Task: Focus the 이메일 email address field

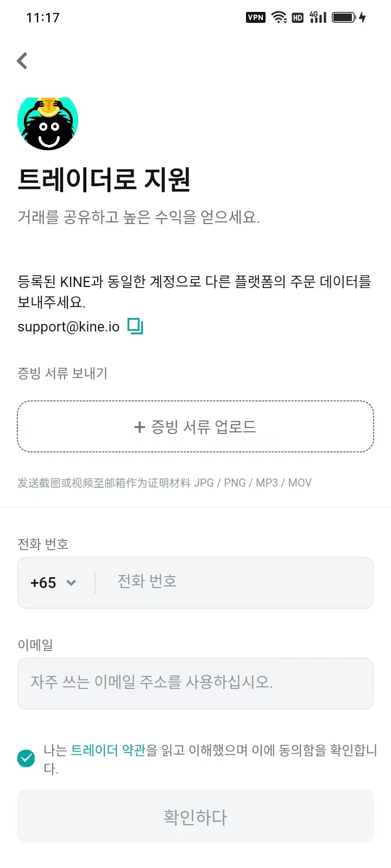Action: (195, 683)
